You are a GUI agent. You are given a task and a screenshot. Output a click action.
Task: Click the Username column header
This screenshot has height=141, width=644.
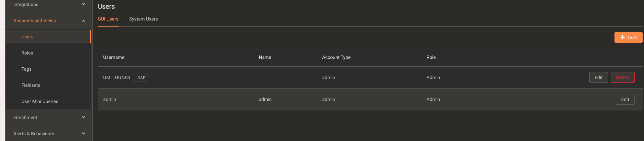114,57
